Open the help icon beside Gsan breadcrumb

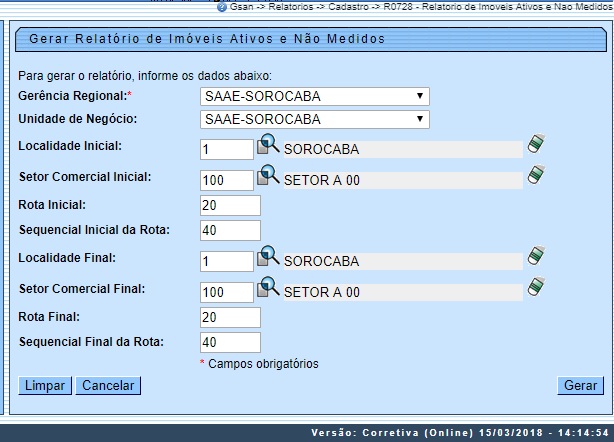[222, 7]
